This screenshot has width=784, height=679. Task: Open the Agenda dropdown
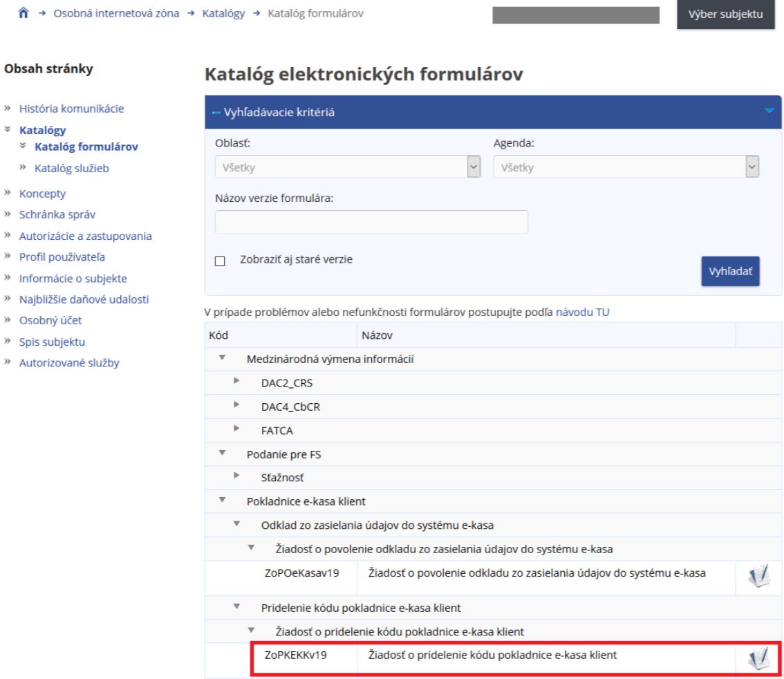point(626,167)
